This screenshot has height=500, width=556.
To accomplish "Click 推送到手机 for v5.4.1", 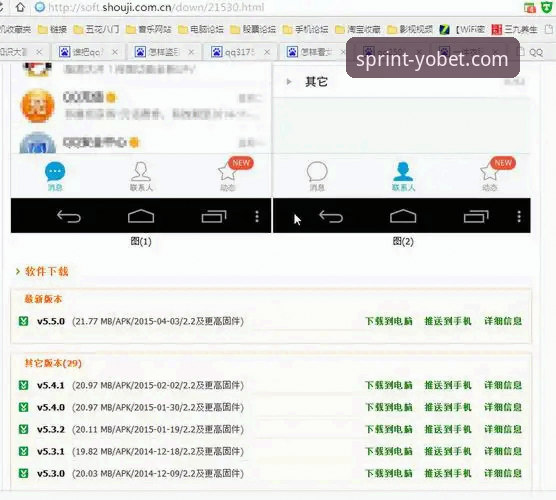I will click(x=448, y=385).
